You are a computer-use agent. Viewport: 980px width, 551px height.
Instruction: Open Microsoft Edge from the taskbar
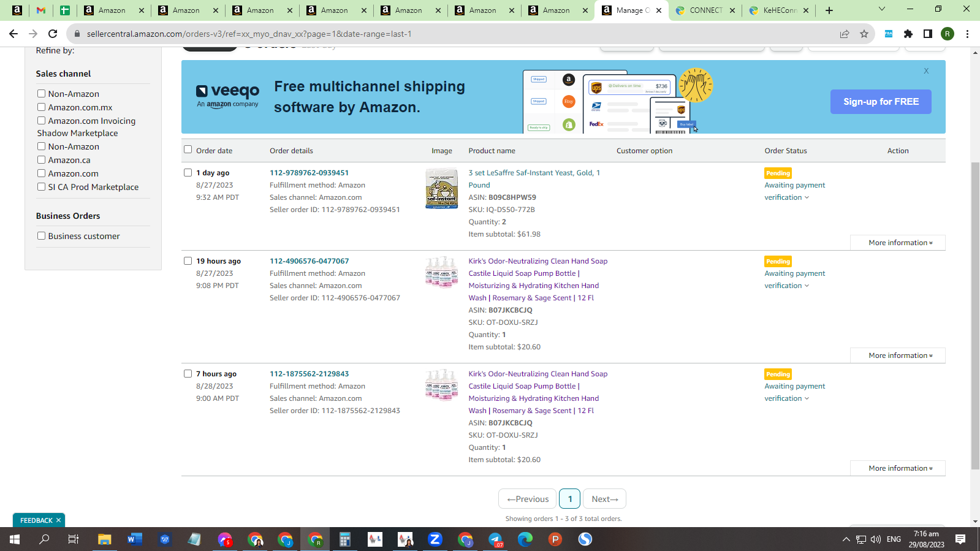525,539
